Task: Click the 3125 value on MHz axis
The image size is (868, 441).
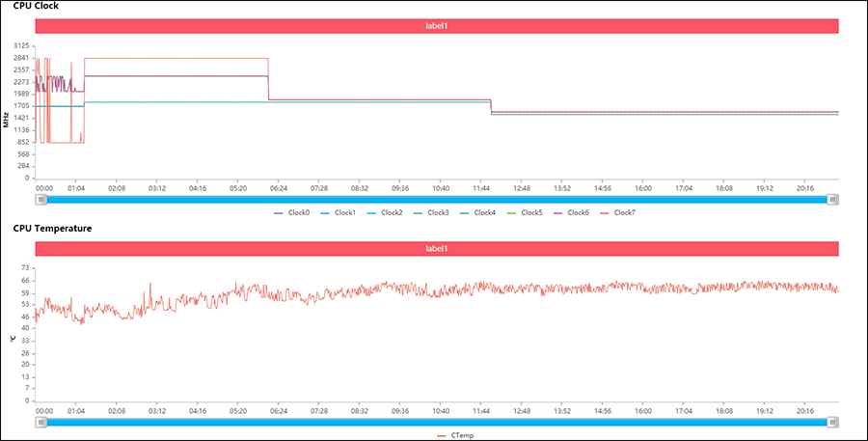Action: (x=23, y=46)
